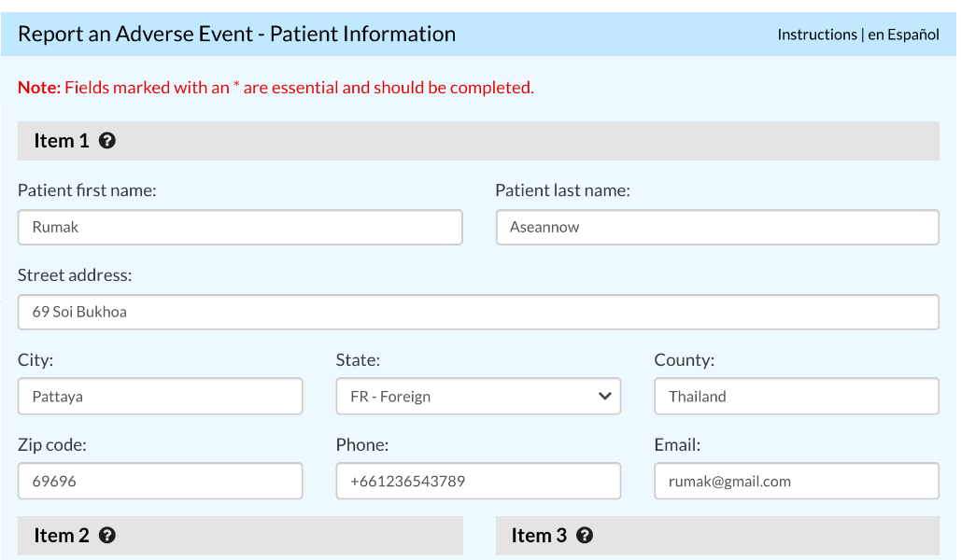Click the Item 2 section heading
The width and height of the screenshot is (961, 560).
point(62,536)
